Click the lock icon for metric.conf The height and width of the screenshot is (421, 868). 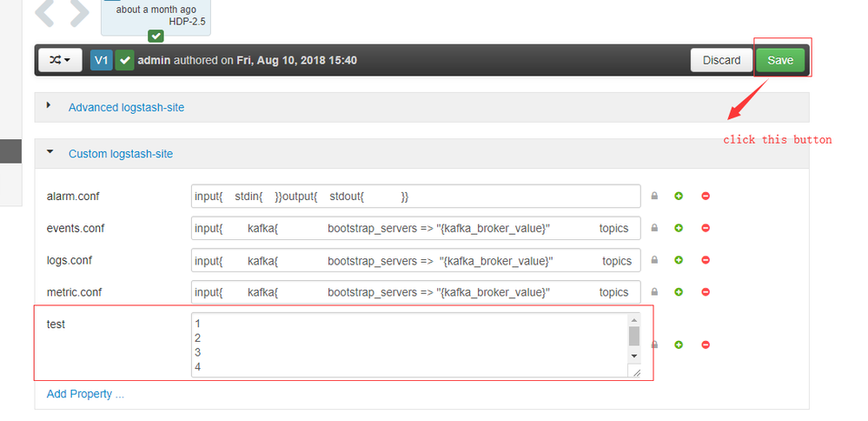click(654, 291)
